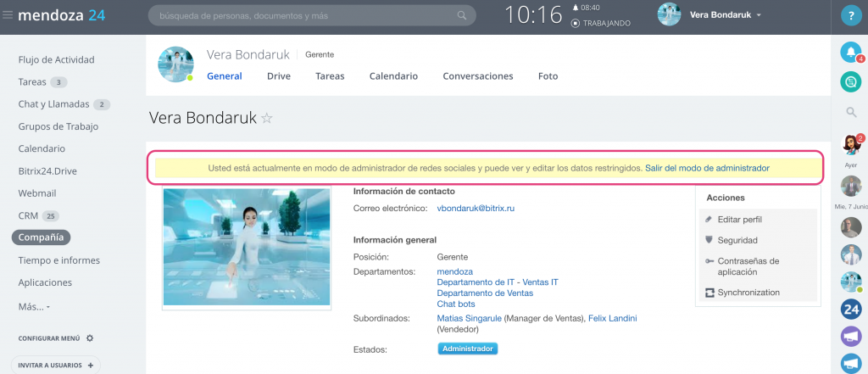
Task: Click the alarm bell icon next to 08:40
Action: click(576, 8)
